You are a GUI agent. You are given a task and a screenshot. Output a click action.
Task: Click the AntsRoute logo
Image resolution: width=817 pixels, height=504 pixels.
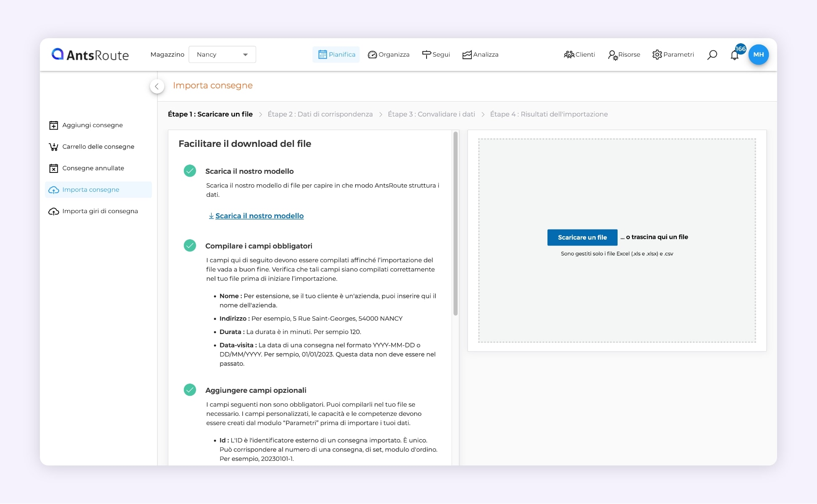(89, 55)
